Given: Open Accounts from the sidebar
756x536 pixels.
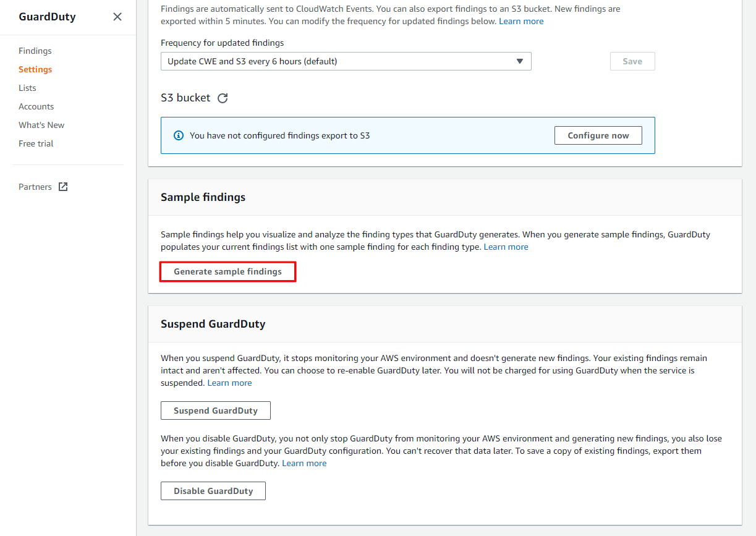Looking at the screenshot, I should pyautogui.click(x=36, y=106).
